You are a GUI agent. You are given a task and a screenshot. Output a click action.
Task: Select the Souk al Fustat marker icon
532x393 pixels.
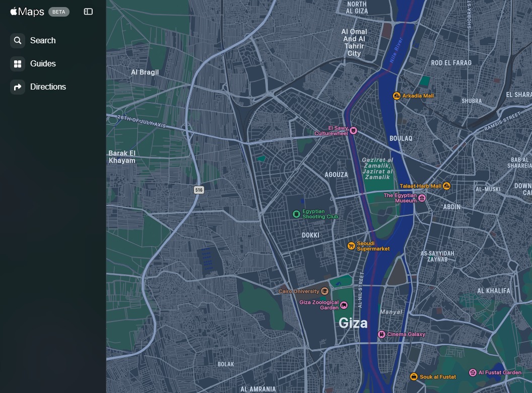414,376
